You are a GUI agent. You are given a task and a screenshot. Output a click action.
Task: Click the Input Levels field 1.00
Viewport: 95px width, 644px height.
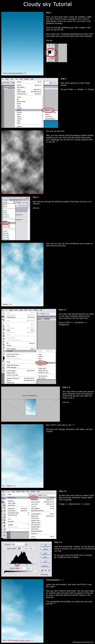(x=26, y=549)
